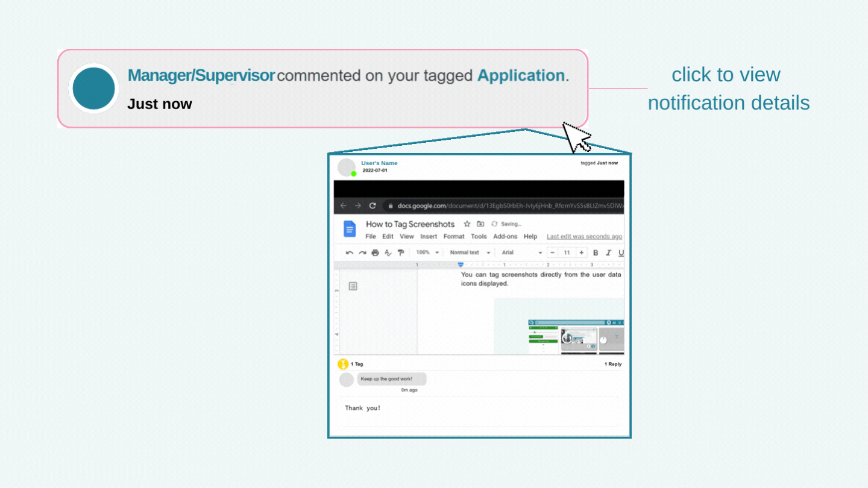Decrease font size with minus button

(x=552, y=253)
